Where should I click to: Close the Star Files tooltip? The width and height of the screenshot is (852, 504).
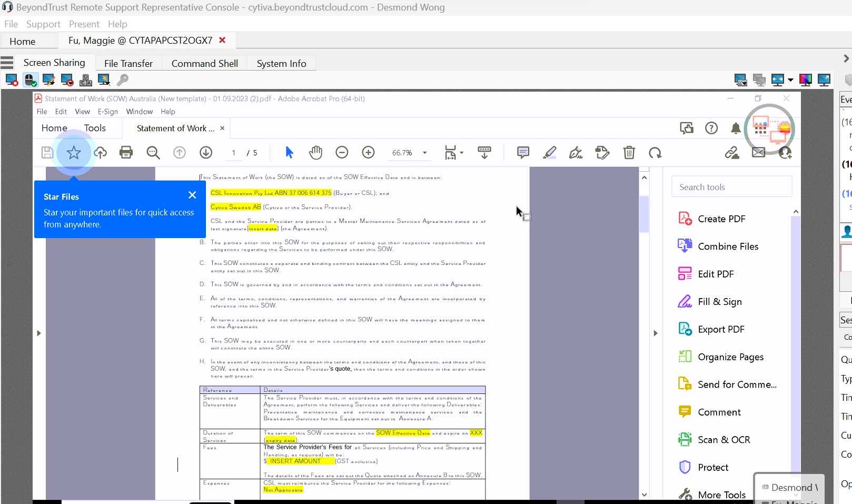click(192, 195)
